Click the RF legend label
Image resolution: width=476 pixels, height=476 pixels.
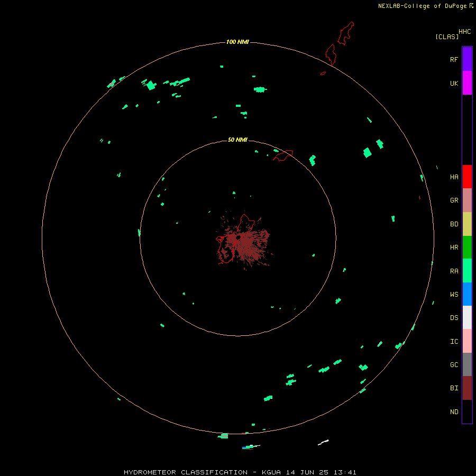tap(454, 59)
